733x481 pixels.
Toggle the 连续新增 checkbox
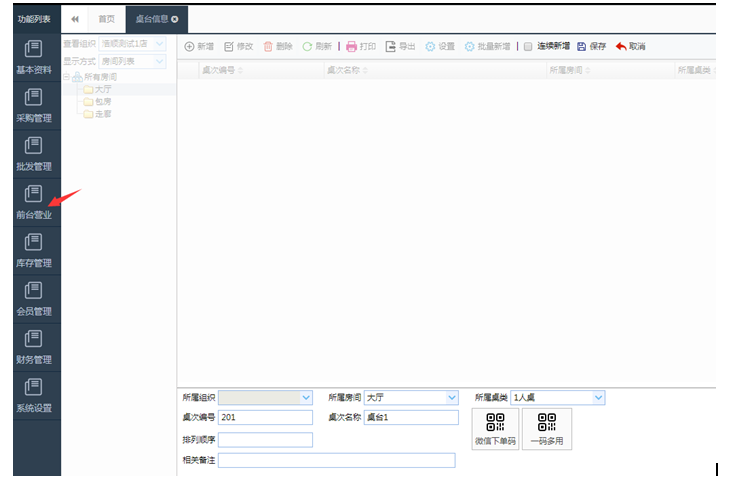coord(528,46)
